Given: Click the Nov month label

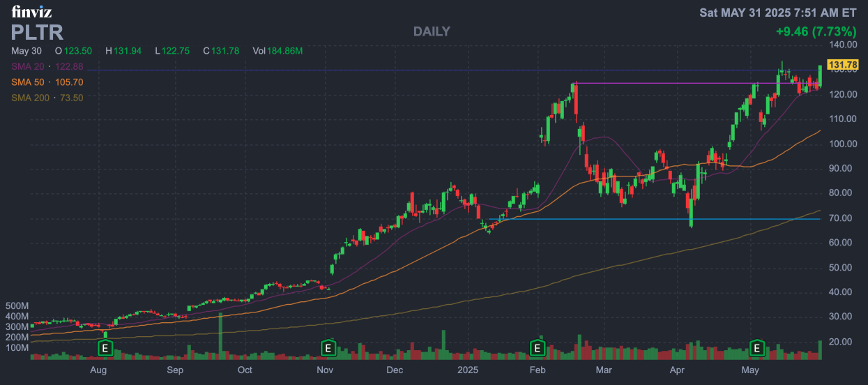Looking at the screenshot, I should 324,370.
